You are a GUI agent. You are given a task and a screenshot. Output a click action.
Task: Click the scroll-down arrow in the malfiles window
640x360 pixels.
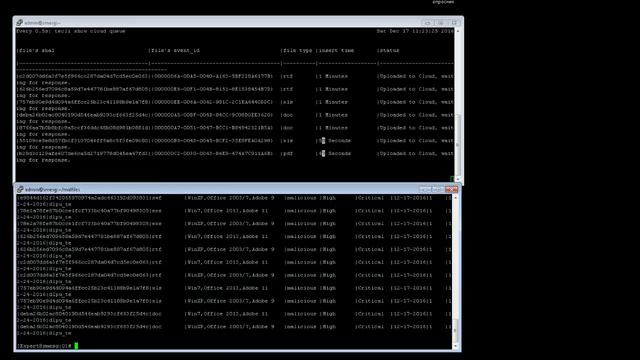(x=456, y=346)
